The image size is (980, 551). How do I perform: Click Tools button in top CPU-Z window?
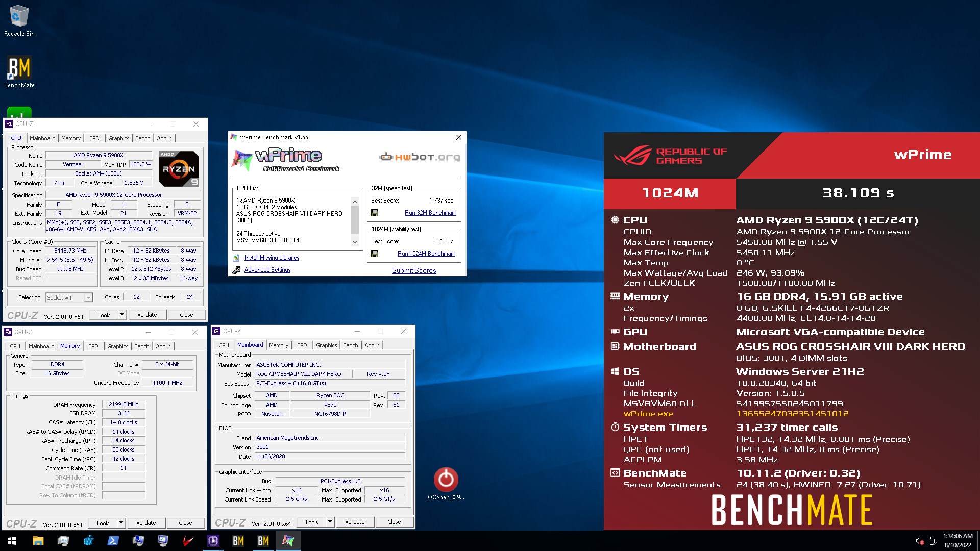[x=104, y=315]
